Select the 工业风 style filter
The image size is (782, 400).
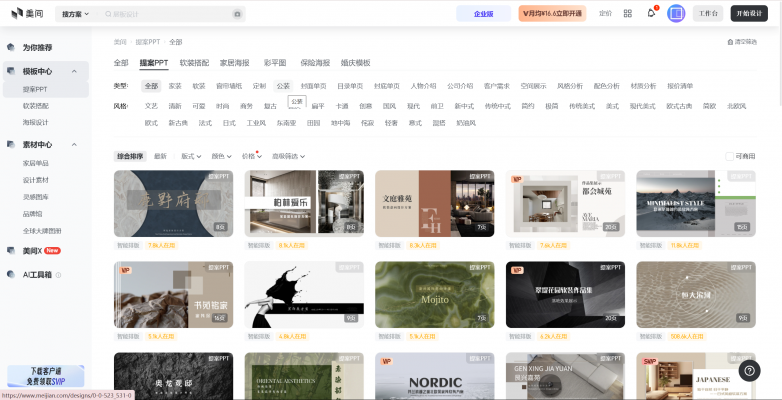pos(256,123)
